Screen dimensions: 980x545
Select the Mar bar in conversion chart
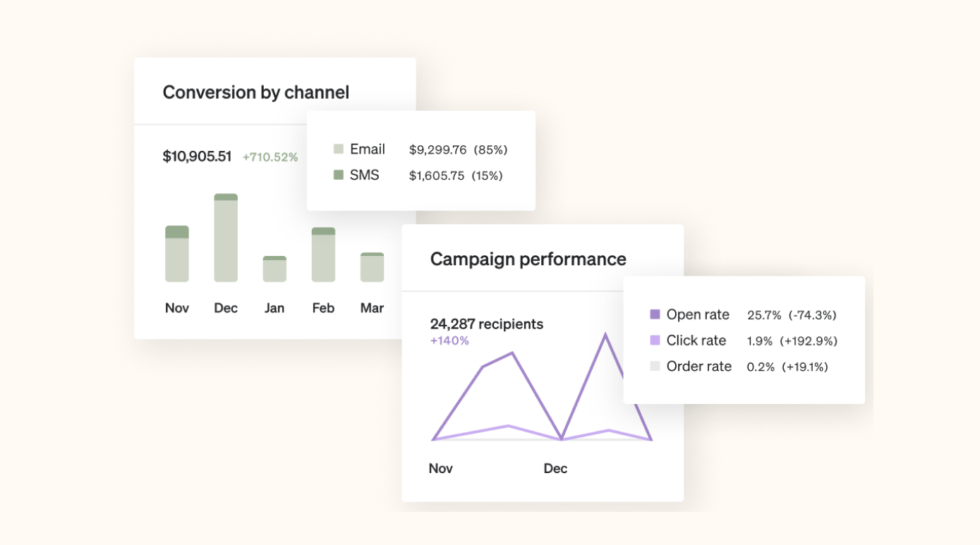click(x=372, y=267)
